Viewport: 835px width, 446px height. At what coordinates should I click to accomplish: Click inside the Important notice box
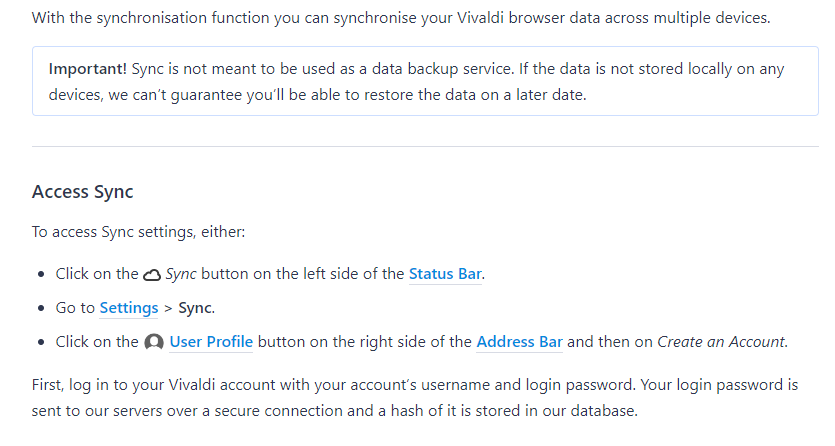(425, 81)
